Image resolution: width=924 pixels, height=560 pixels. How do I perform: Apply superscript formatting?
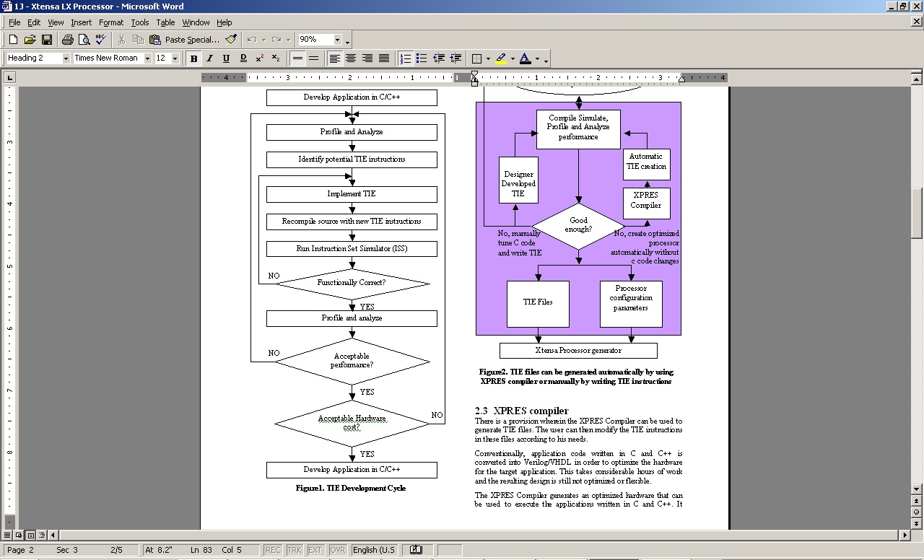260,58
